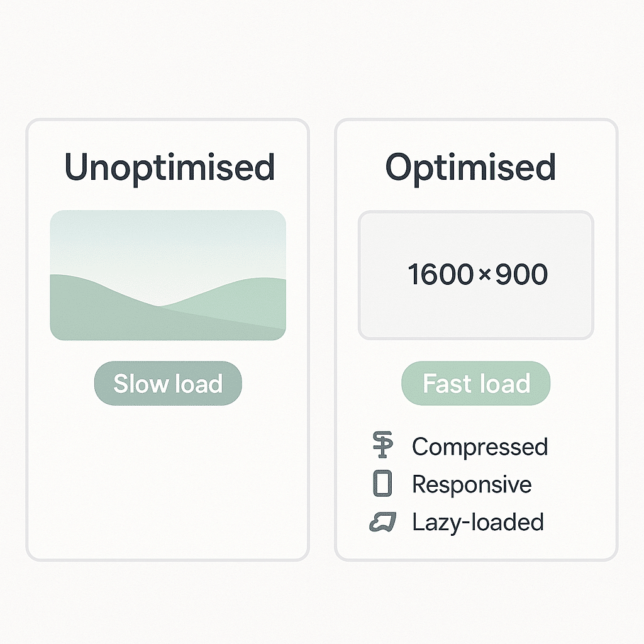Image resolution: width=644 pixels, height=644 pixels.
Task: Select the Compressed label text
Action: (480, 447)
